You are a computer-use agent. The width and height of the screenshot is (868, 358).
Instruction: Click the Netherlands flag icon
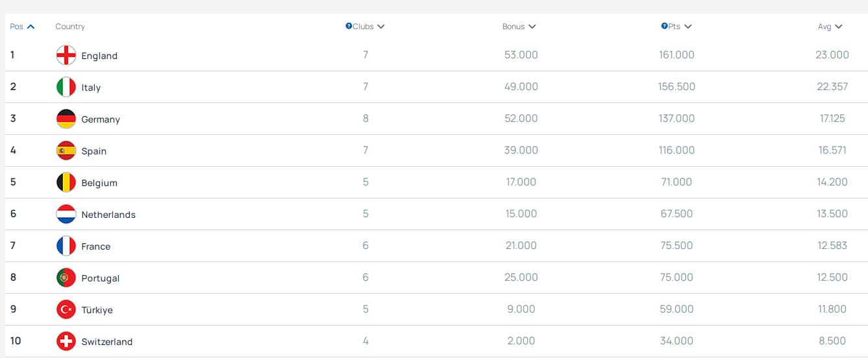pyautogui.click(x=66, y=214)
